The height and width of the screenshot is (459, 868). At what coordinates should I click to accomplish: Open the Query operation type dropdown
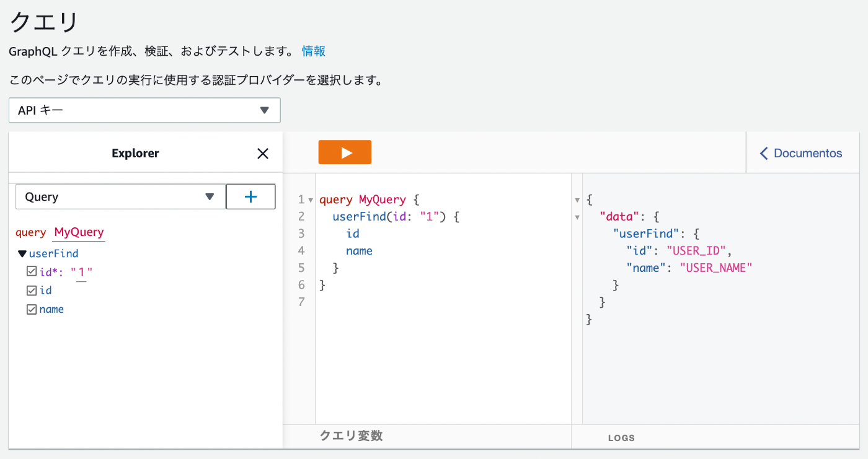pyautogui.click(x=120, y=197)
